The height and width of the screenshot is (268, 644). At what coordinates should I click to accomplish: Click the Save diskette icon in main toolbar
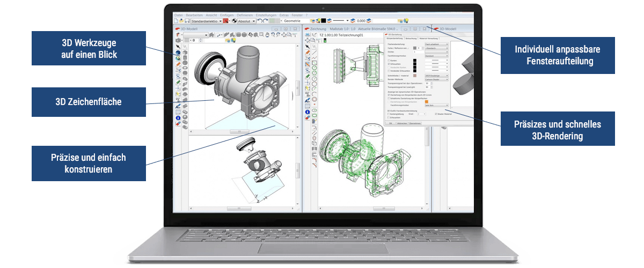click(186, 21)
